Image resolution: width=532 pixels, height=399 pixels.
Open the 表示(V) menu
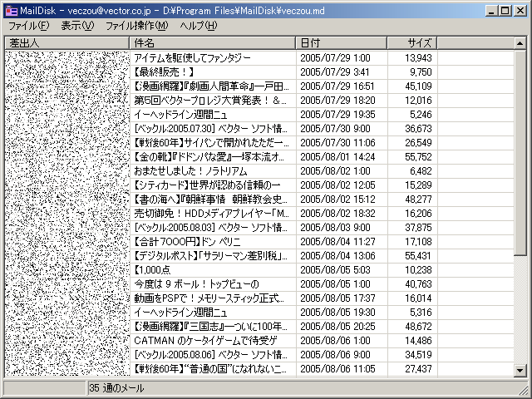point(77,26)
